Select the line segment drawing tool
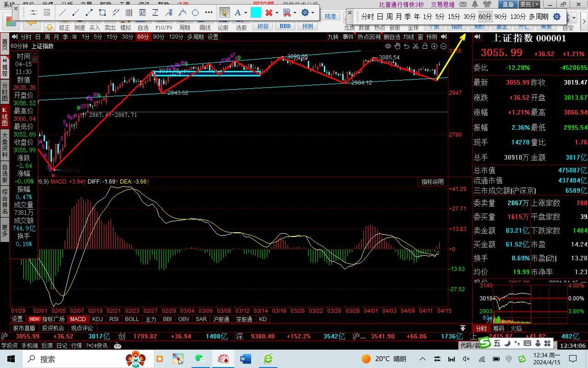Image resolution: width=588 pixels, height=368 pixels. click(89, 13)
